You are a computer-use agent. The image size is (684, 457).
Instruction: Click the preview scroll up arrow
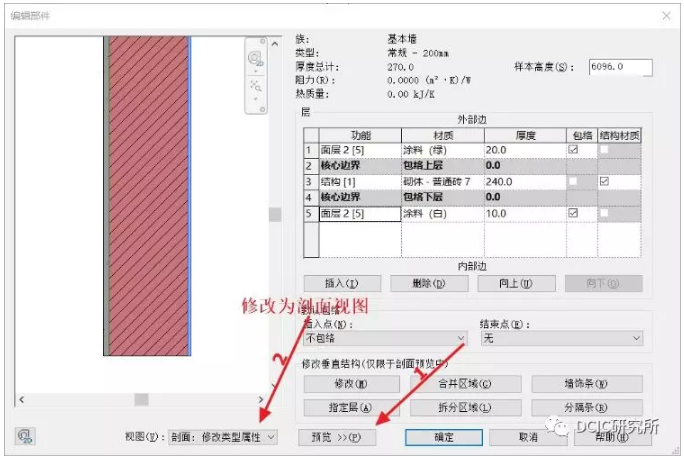coord(275,44)
